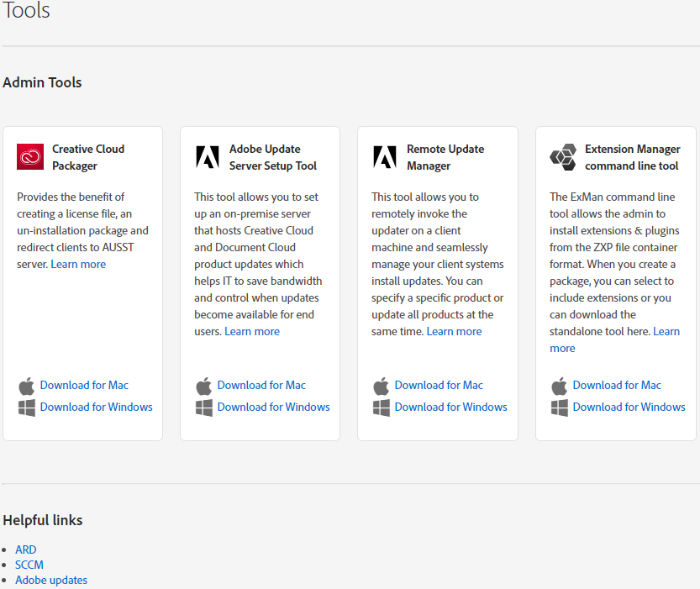
Task: Download Extension Manager tool for Mac
Action: (617, 386)
